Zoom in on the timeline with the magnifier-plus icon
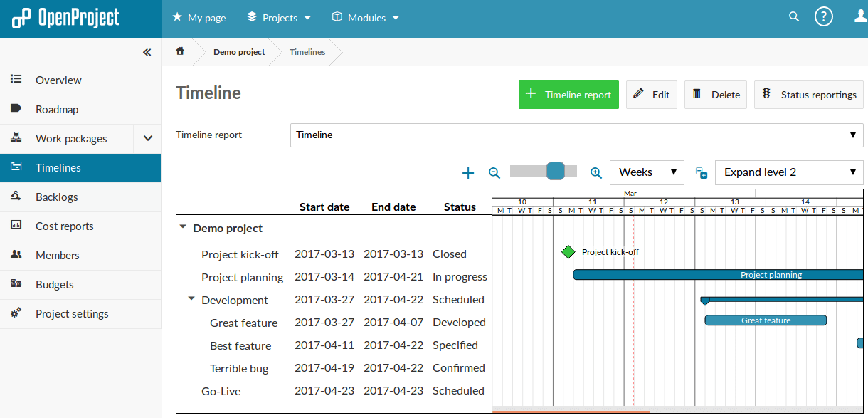Image resolution: width=868 pixels, height=418 pixels. pyautogui.click(x=596, y=172)
